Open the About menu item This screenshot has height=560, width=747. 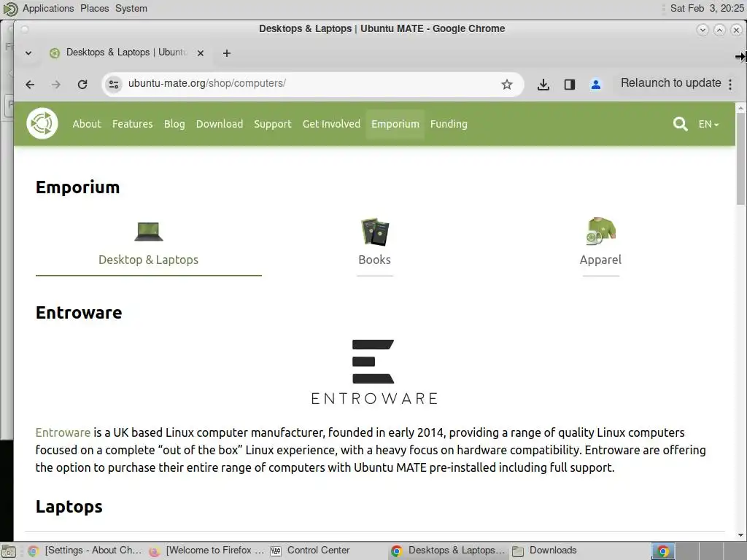(x=87, y=124)
